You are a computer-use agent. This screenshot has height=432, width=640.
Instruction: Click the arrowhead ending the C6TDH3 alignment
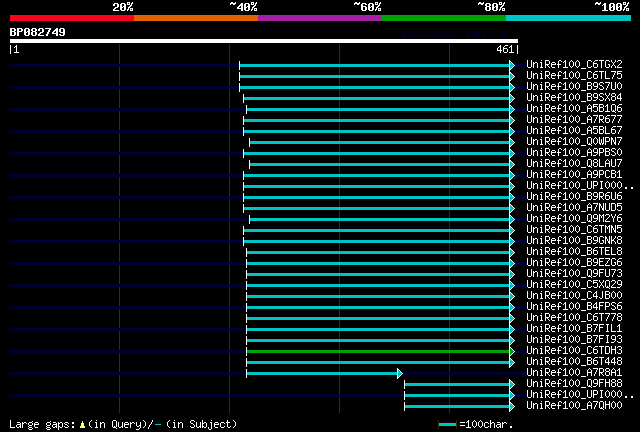[x=512, y=352]
